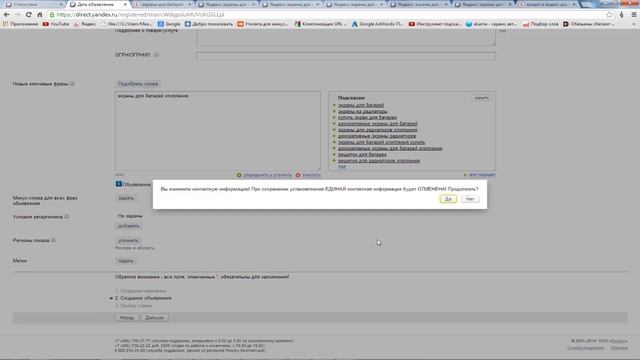Open the Инструмент подсказок bookmark
Viewport: 640px width, 360px height.
click(436, 24)
